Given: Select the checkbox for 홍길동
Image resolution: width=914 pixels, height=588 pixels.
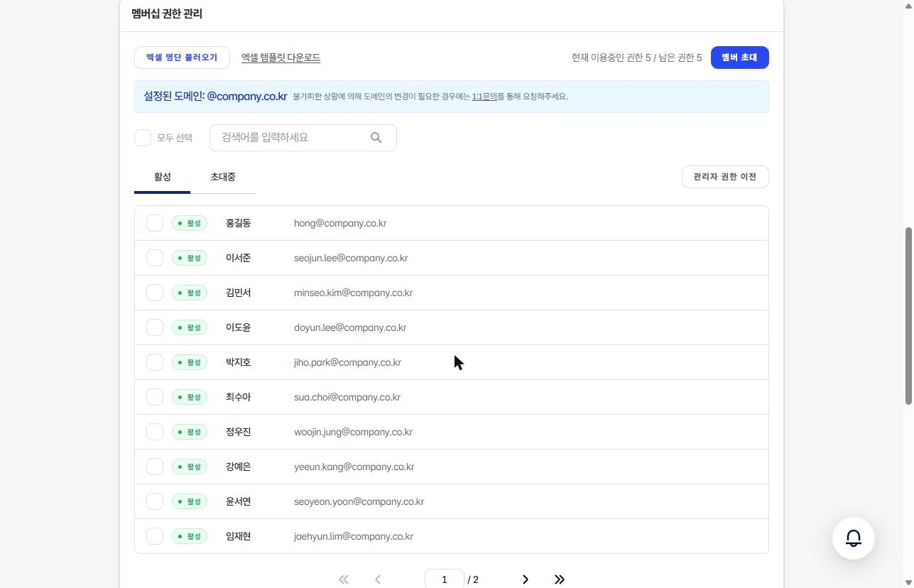Looking at the screenshot, I should (x=155, y=223).
